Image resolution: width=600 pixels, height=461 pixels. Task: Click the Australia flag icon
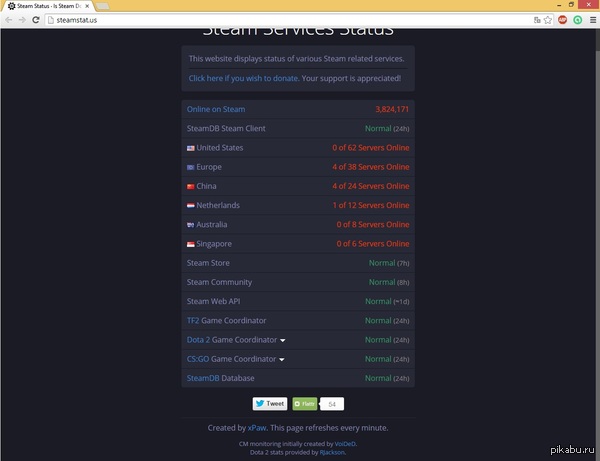pos(191,225)
